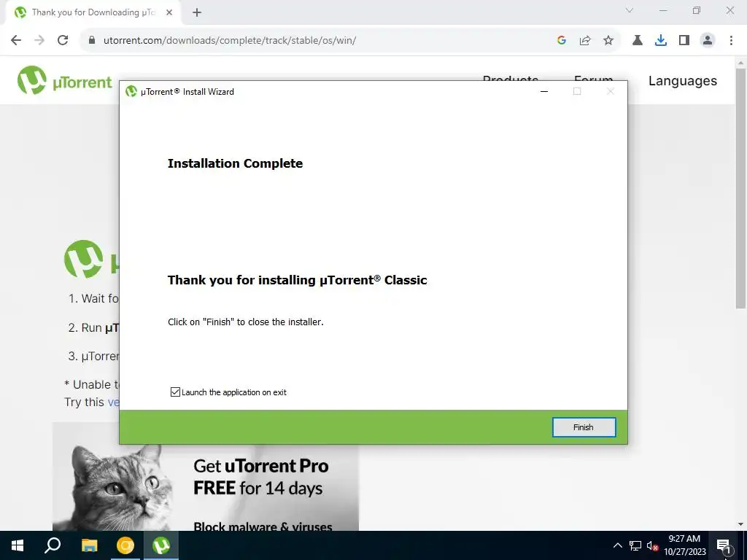This screenshot has width=747, height=560.
Task: Open a new Chrome tab
Action: pyautogui.click(x=197, y=12)
